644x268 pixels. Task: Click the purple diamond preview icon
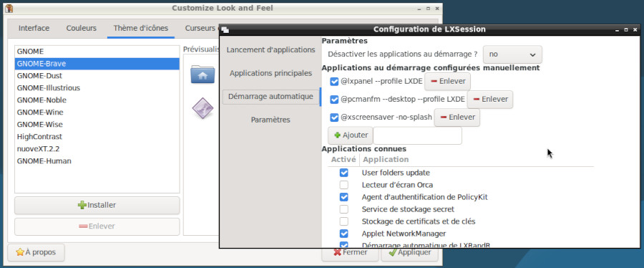pyautogui.click(x=203, y=109)
